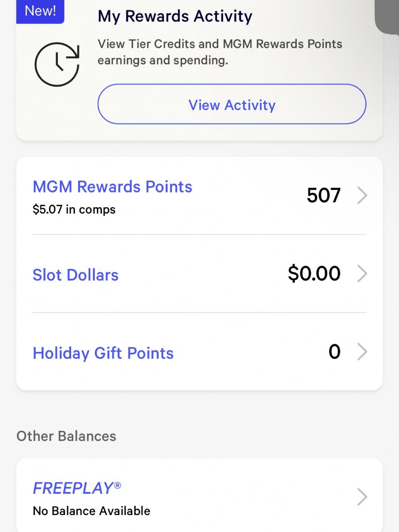Expand Holiday Gift Points chevron arrow

[x=362, y=352]
